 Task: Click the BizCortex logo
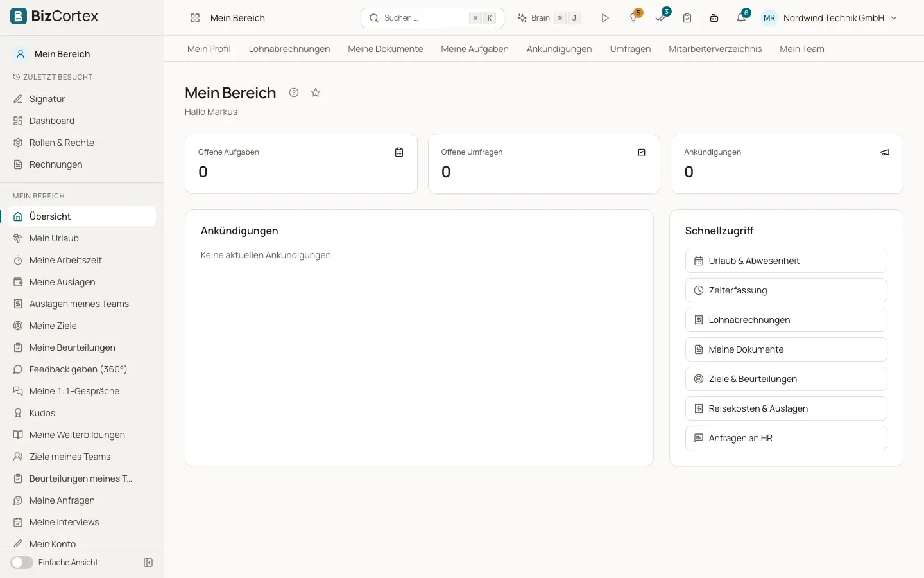pyautogui.click(x=55, y=16)
